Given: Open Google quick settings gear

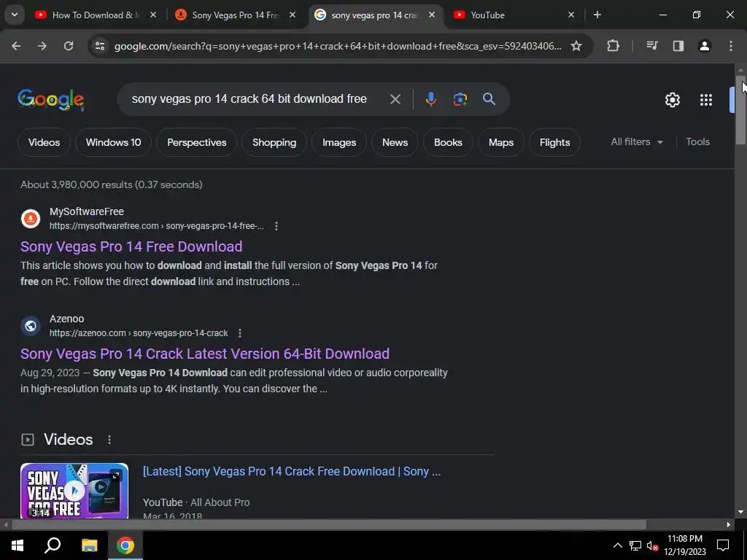Looking at the screenshot, I should pyautogui.click(x=672, y=100).
